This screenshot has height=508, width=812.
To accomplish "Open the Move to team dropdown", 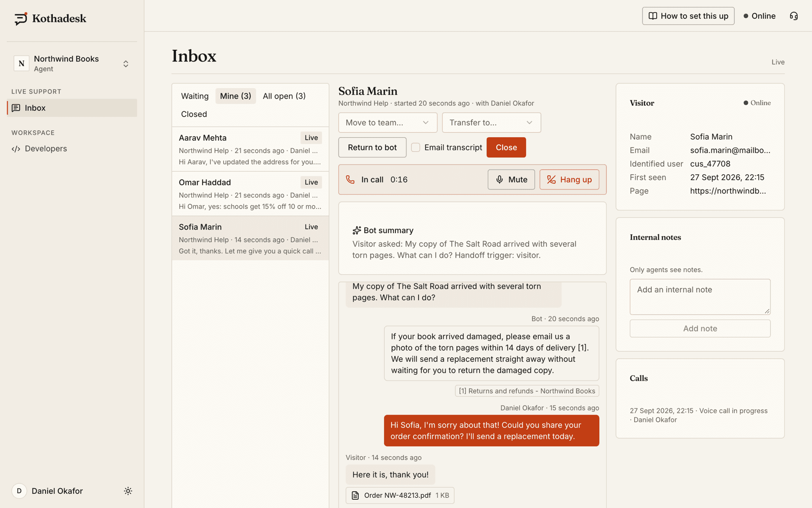I will click(x=388, y=122).
